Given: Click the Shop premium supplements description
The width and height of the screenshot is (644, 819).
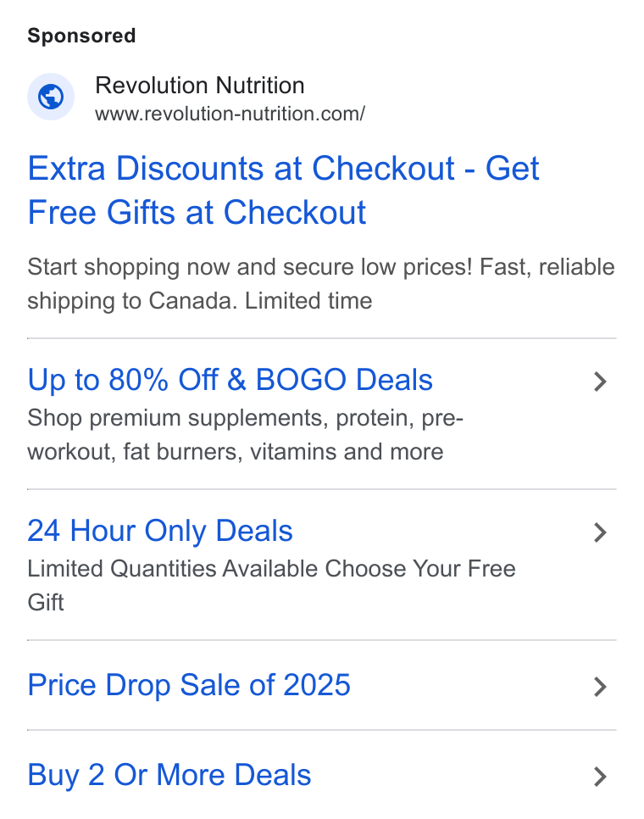Looking at the screenshot, I should tap(245, 435).
